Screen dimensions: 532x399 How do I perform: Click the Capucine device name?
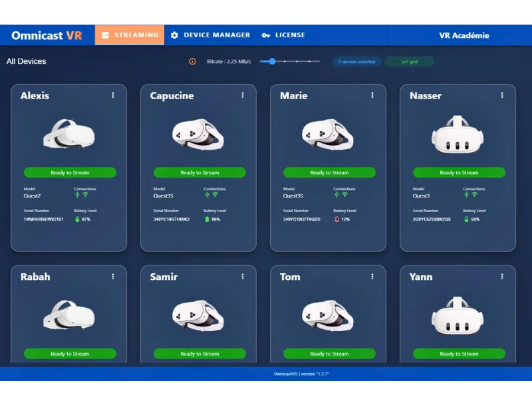172,96
